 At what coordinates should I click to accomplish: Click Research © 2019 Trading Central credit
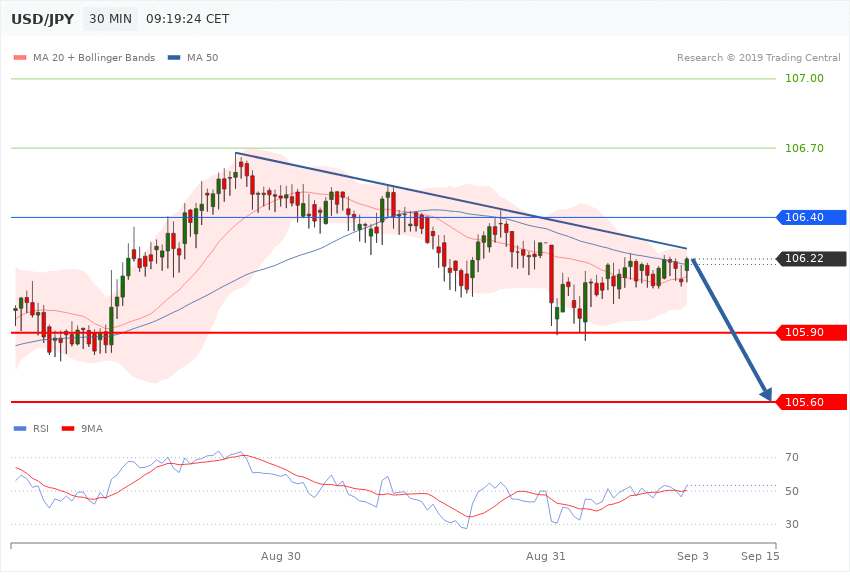pos(758,57)
